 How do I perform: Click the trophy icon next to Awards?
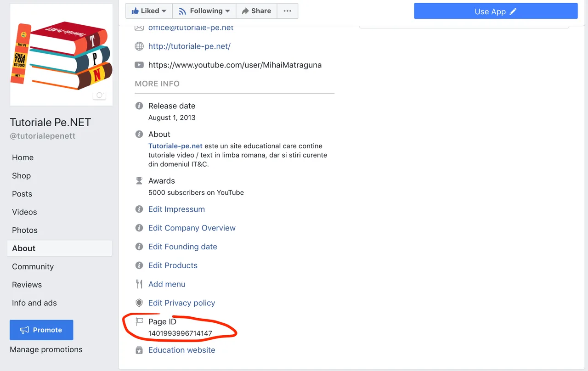click(x=139, y=181)
